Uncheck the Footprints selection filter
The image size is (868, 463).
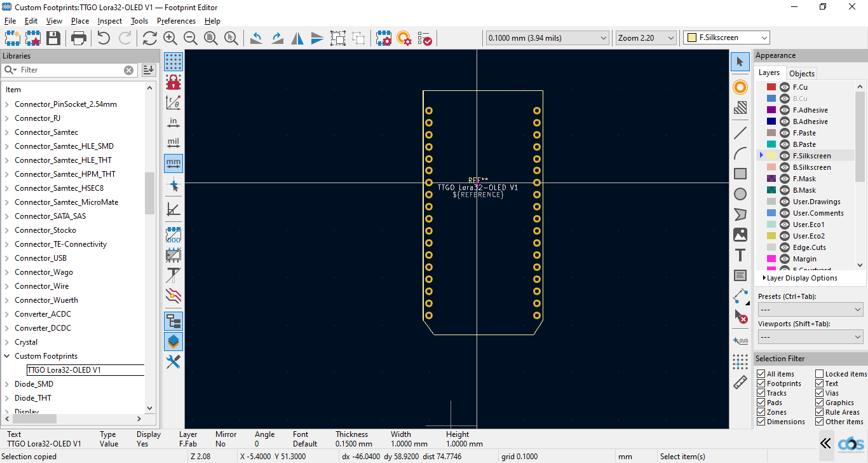[x=761, y=384]
